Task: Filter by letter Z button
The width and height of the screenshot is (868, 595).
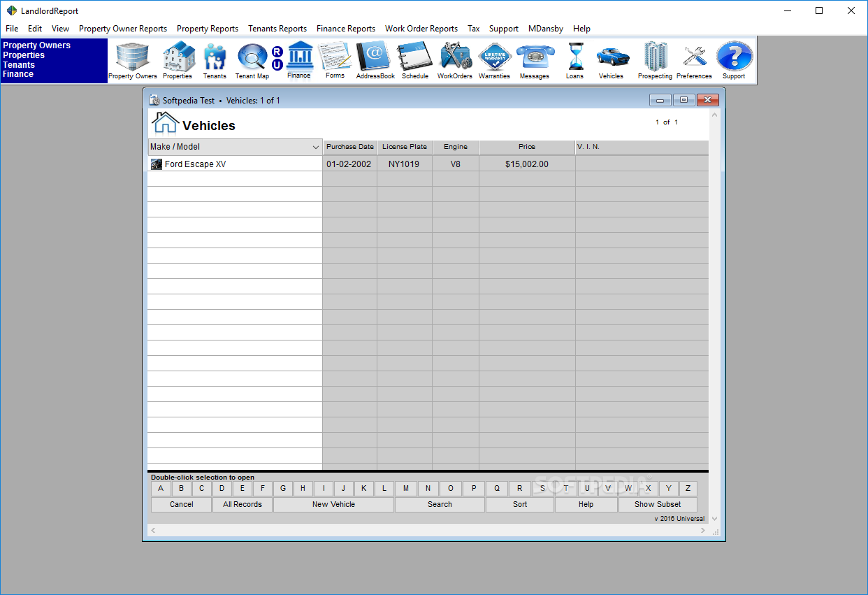Action: [x=688, y=489]
